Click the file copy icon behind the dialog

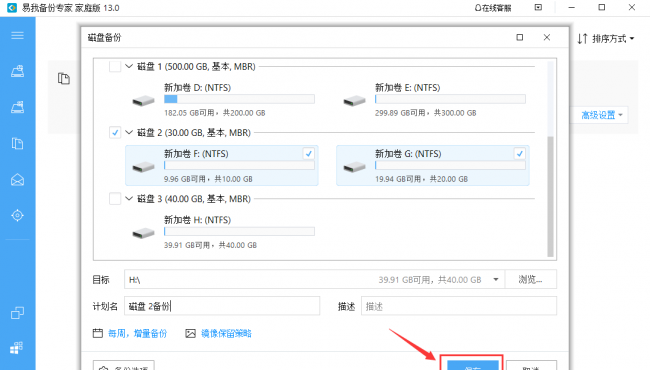click(x=64, y=78)
